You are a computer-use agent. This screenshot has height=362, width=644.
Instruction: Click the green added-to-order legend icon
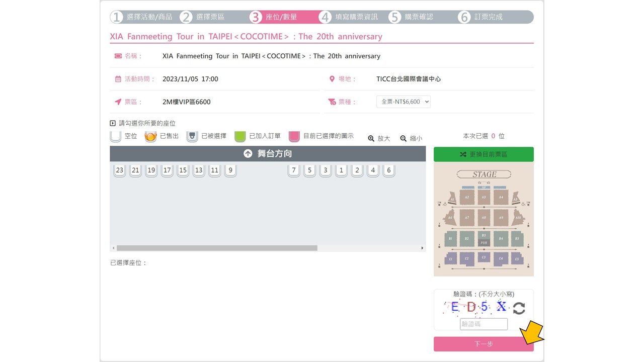click(x=240, y=136)
